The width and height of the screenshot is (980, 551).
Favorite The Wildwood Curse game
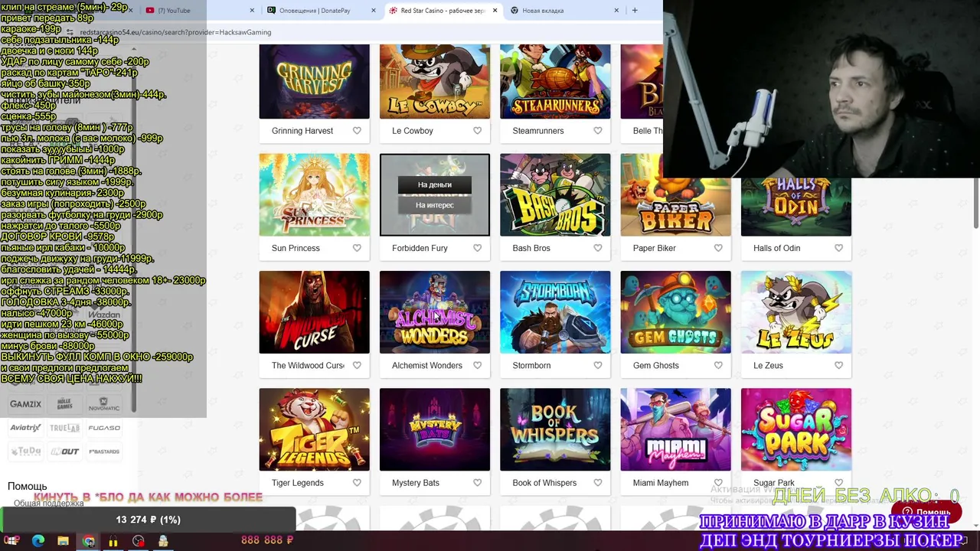357,365
